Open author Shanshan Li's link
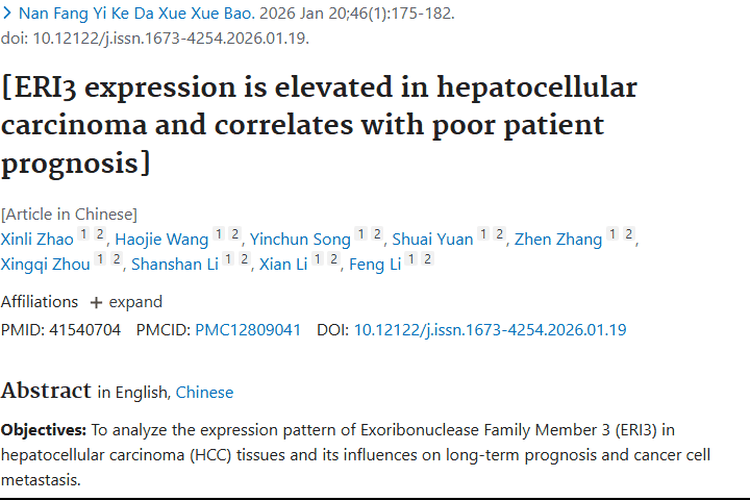The width and height of the screenshot is (750, 500). click(175, 264)
